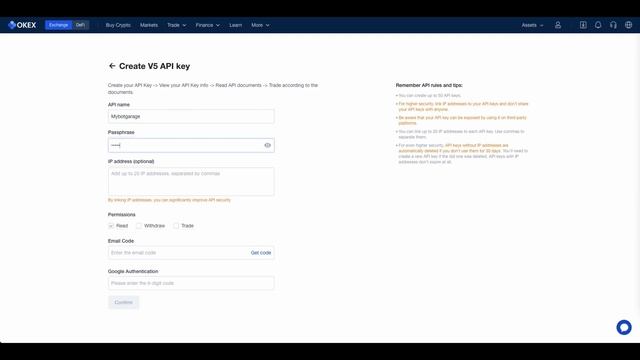Click the 'Remember API rules and tips:' heading
This screenshot has width=640, height=360.
click(x=429, y=85)
